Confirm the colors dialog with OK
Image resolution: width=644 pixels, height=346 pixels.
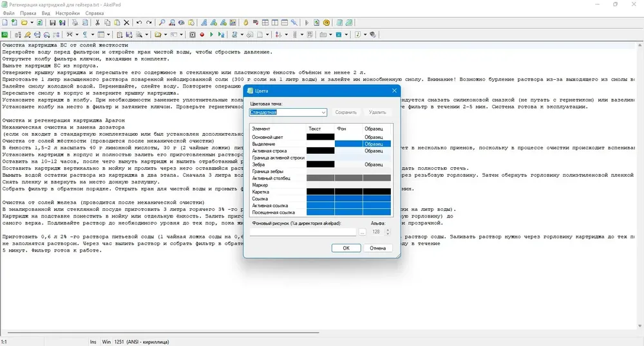[346, 248]
